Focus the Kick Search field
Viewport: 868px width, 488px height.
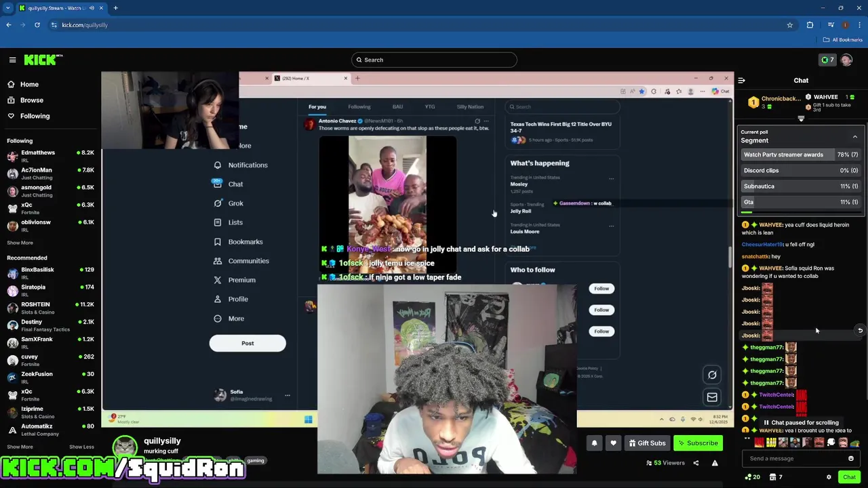434,60
